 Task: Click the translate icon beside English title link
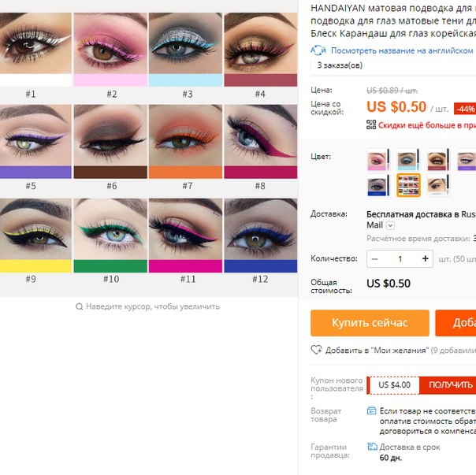pos(318,50)
